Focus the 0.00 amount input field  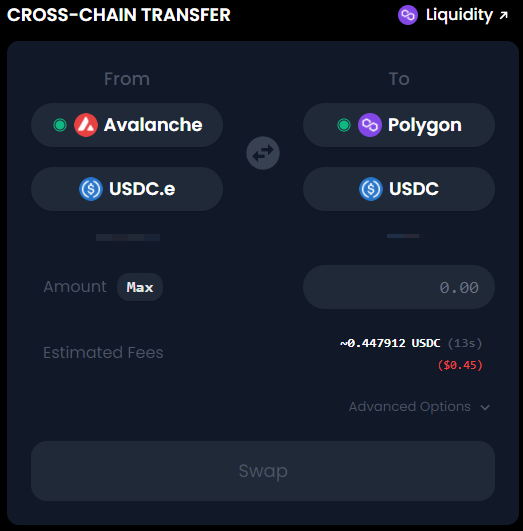pos(399,287)
